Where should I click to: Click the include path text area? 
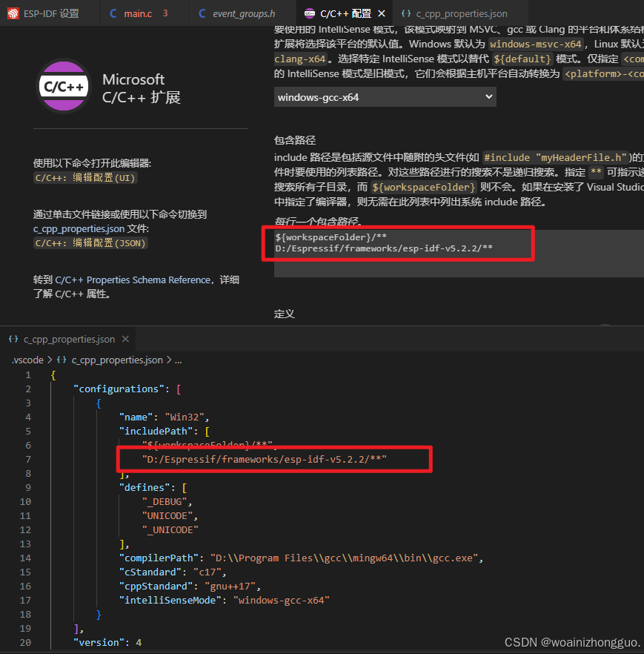coord(459,253)
